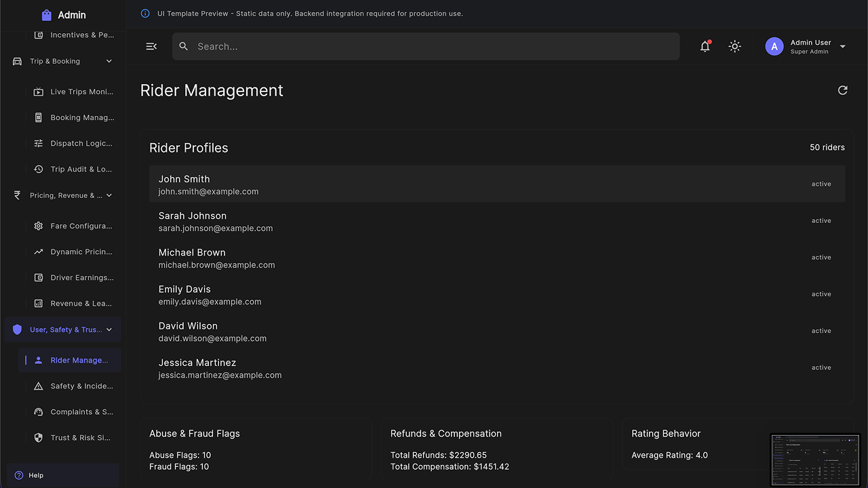Open the small preview thumbnail at corner
This screenshot has height=488, width=868.
pyautogui.click(x=816, y=460)
